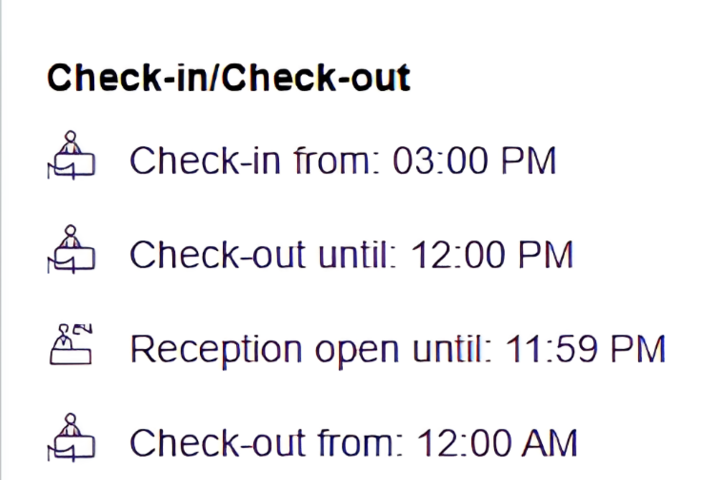
Task: Click the 11:59 PM time value
Action: click(585, 350)
